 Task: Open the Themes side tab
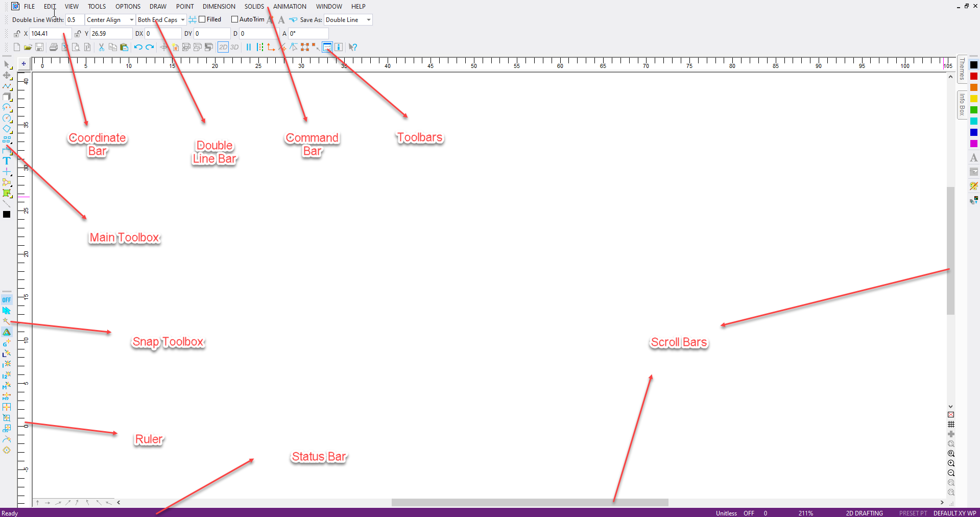click(x=962, y=69)
